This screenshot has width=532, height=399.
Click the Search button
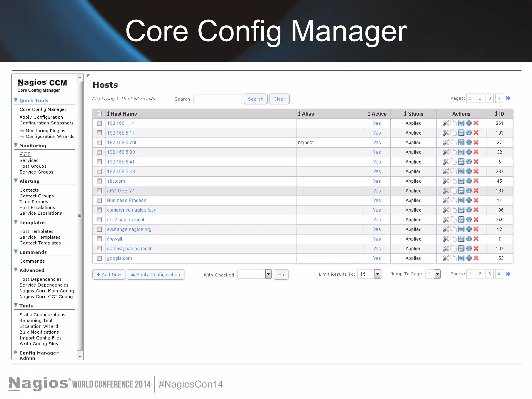pyautogui.click(x=256, y=99)
